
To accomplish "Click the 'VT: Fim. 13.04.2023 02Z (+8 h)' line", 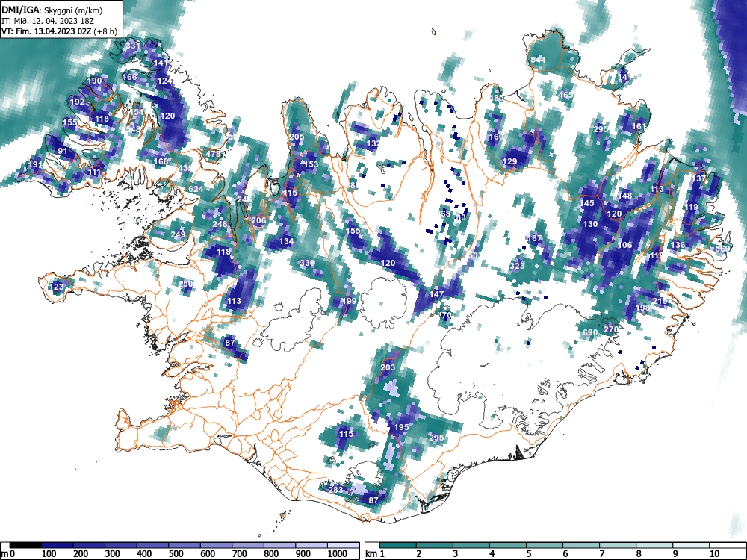I will [59, 31].
